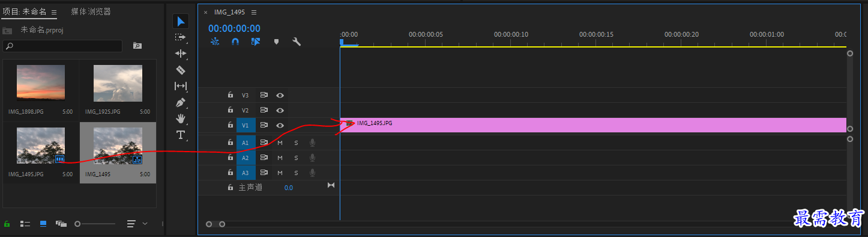Screen dimensions: 868x237
Task: Lock the V3 track
Action: (230, 95)
